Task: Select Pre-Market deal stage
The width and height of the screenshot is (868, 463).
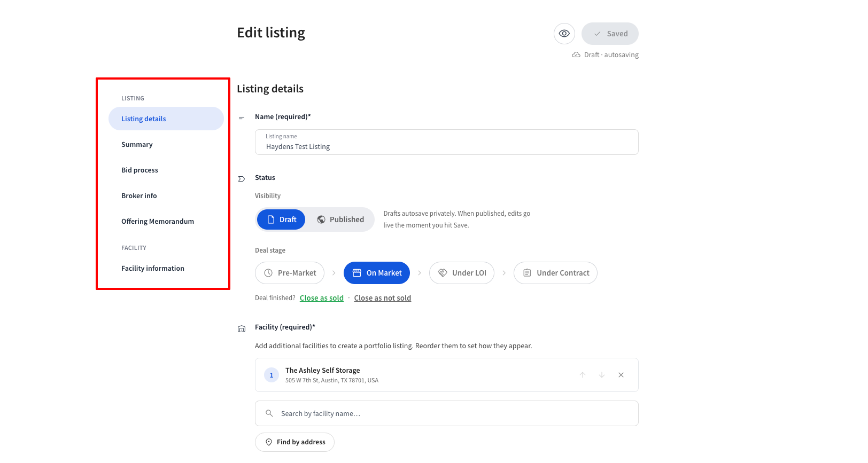Action: [290, 273]
